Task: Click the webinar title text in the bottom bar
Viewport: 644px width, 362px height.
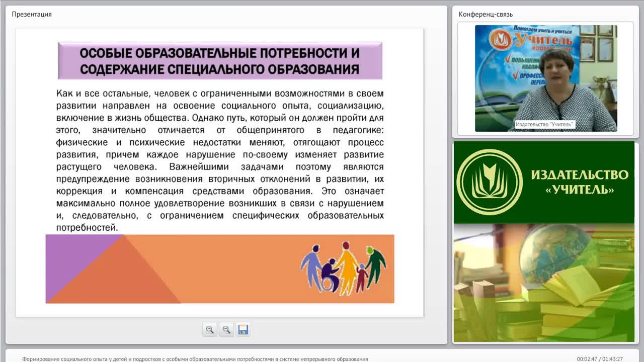Action: [x=195, y=359]
